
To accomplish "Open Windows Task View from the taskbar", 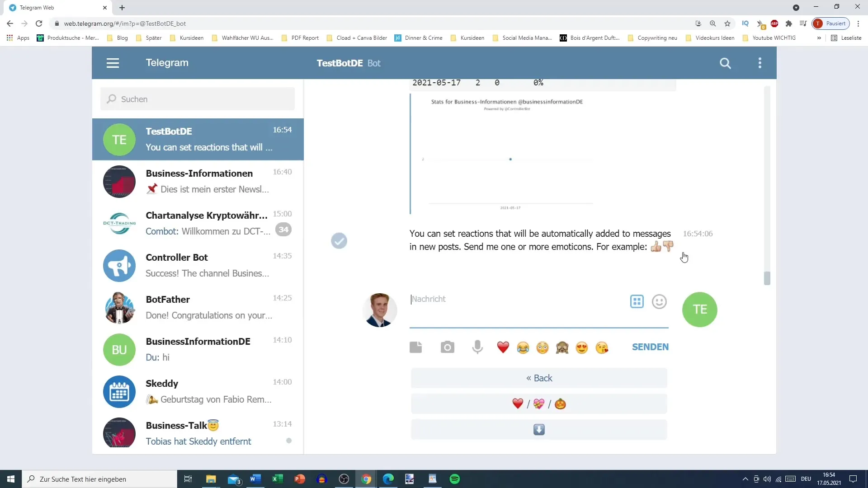I will click(x=188, y=479).
